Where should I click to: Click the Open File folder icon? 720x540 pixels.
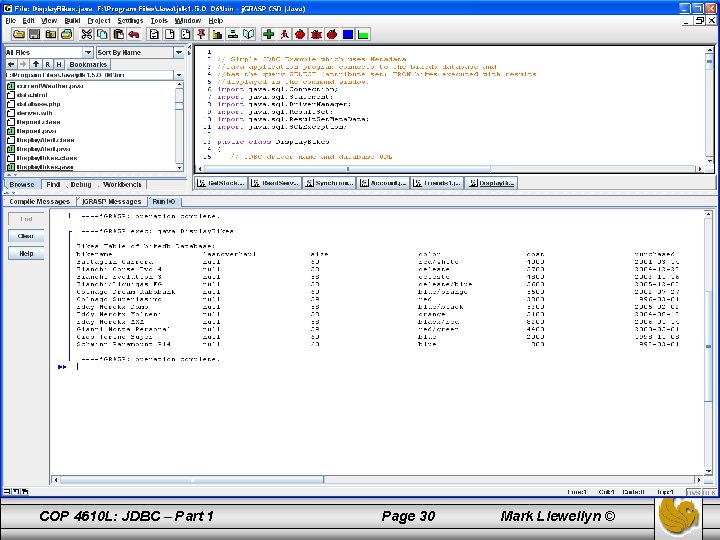[x=20, y=34]
